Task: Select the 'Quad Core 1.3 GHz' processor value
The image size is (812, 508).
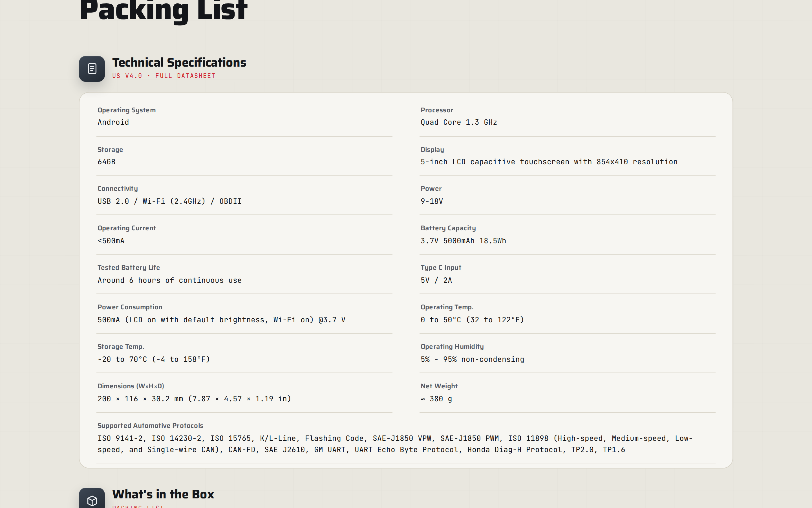Action: pos(459,122)
